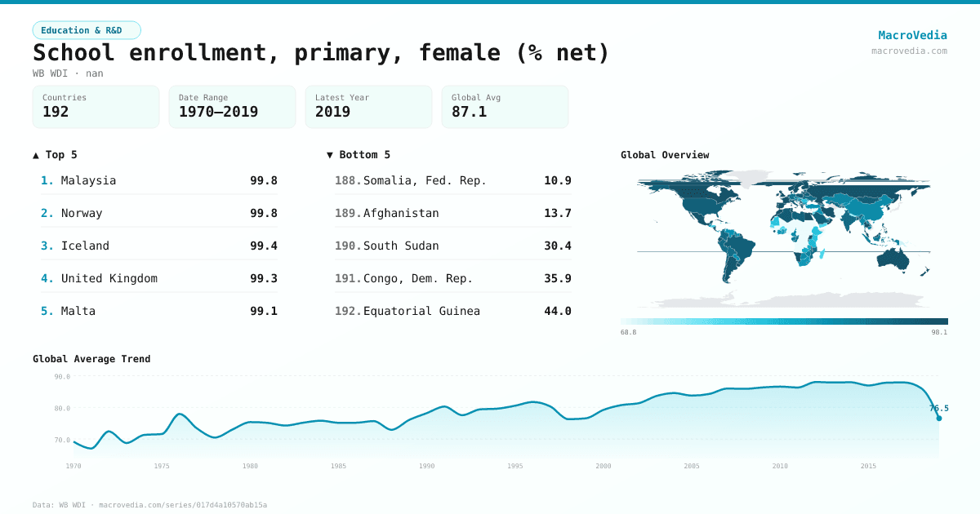
Task: Click the Latest Year 2019 card
Action: click(368, 107)
